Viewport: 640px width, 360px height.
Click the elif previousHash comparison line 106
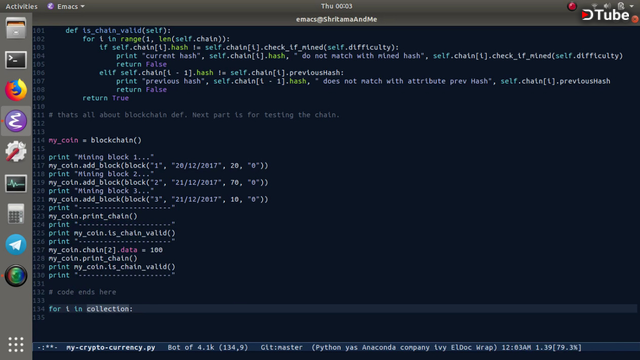(x=222, y=73)
